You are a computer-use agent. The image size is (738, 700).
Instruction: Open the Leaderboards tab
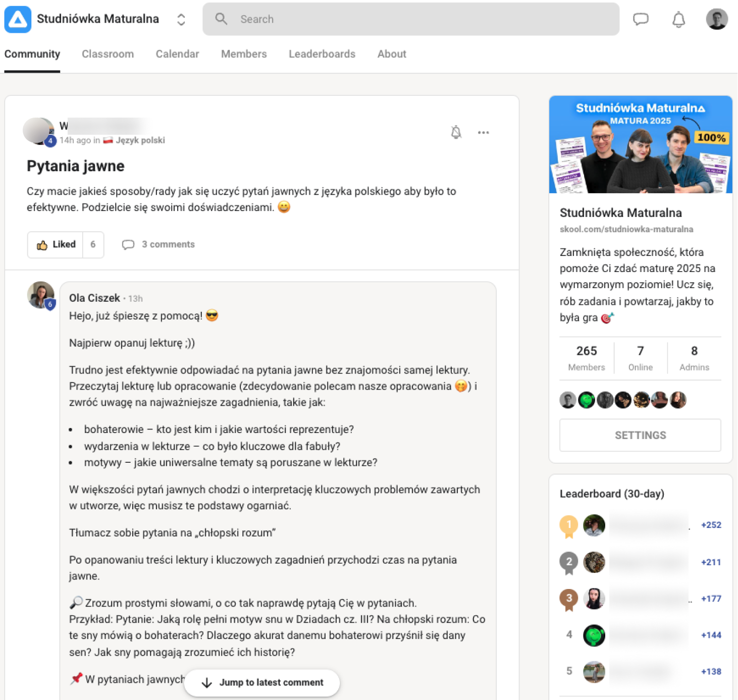322,54
